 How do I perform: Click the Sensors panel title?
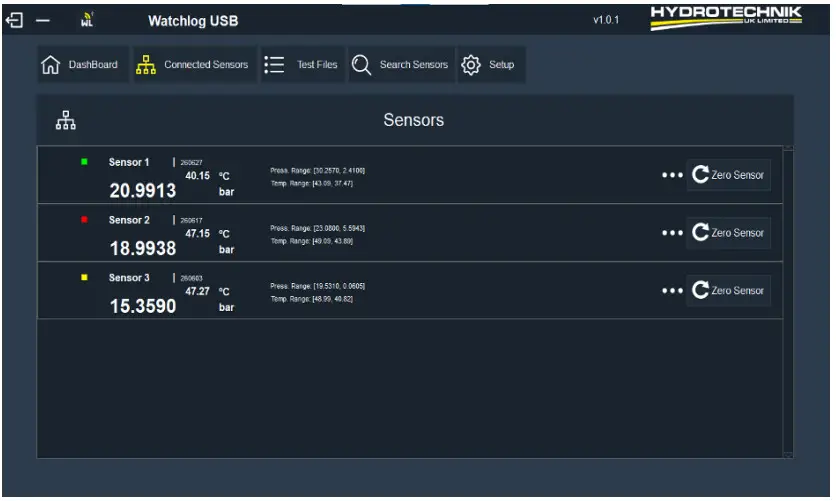pos(414,120)
